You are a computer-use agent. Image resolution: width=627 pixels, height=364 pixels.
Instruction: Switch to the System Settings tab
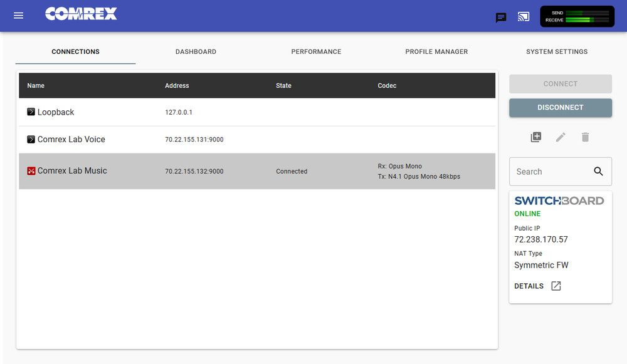tap(557, 51)
